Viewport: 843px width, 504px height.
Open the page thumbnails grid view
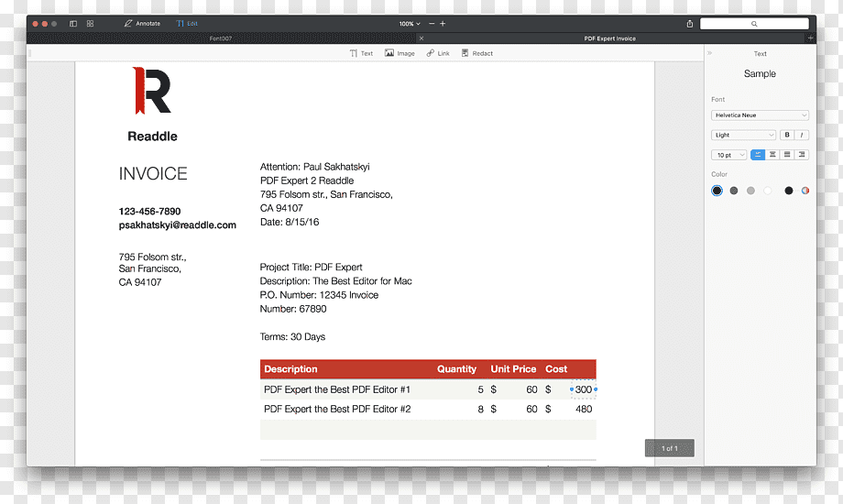[91, 24]
